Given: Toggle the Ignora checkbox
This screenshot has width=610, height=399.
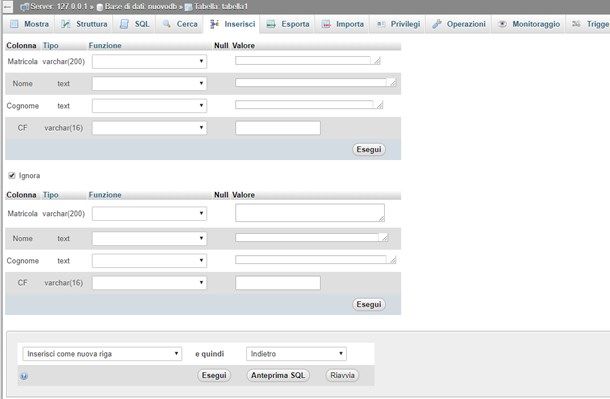Looking at the screenshot, I should (12, 175).
